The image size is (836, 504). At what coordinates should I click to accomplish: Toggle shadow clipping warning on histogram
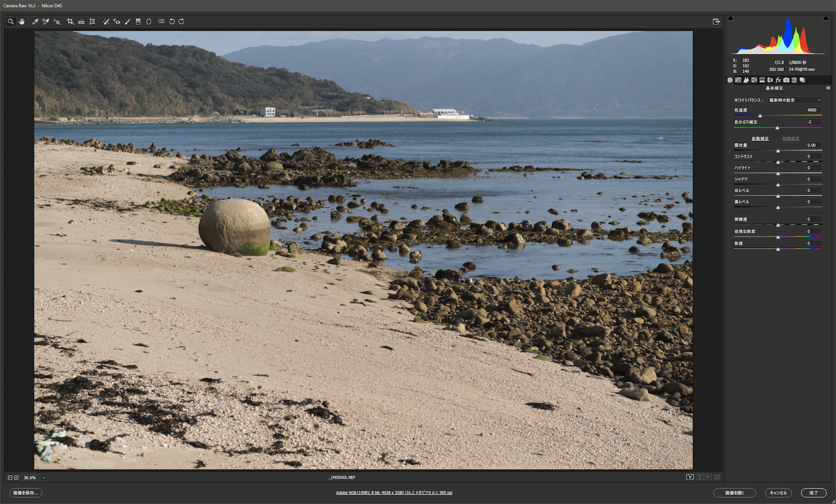click(x=730, y=18)
